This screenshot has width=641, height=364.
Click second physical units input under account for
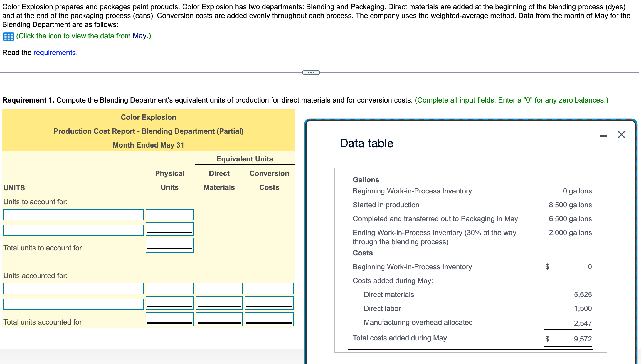tap(169, 229)
